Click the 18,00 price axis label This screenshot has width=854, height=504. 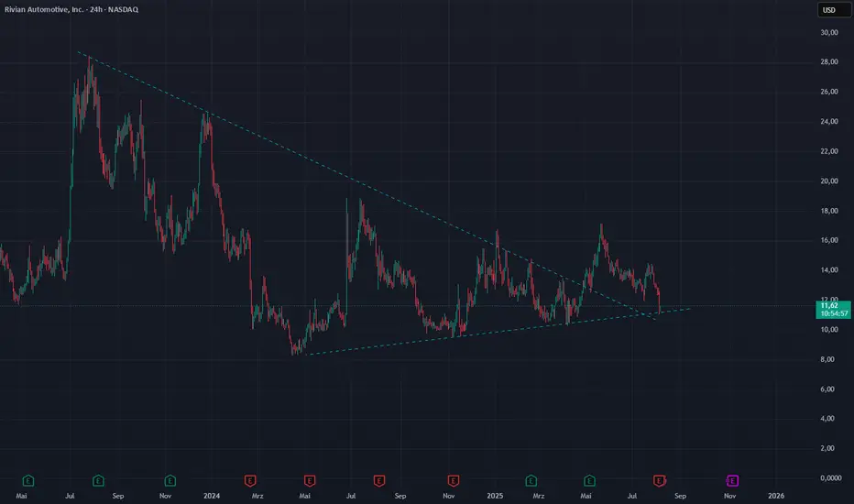point(829,211)
